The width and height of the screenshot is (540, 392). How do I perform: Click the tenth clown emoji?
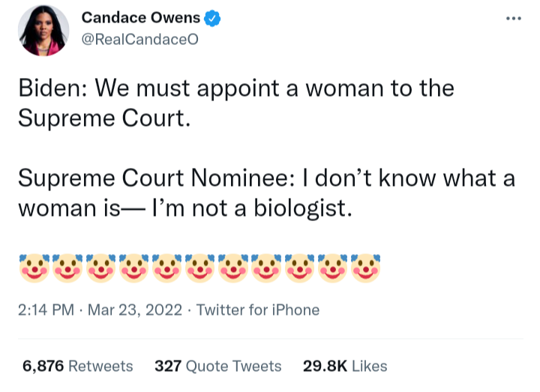click(x=331, y=266)
